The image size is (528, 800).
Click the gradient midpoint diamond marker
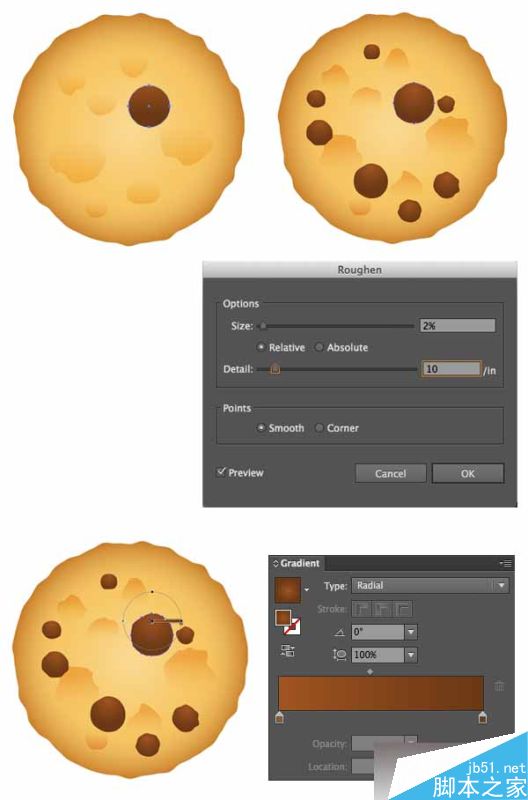(x=370, y=672)
